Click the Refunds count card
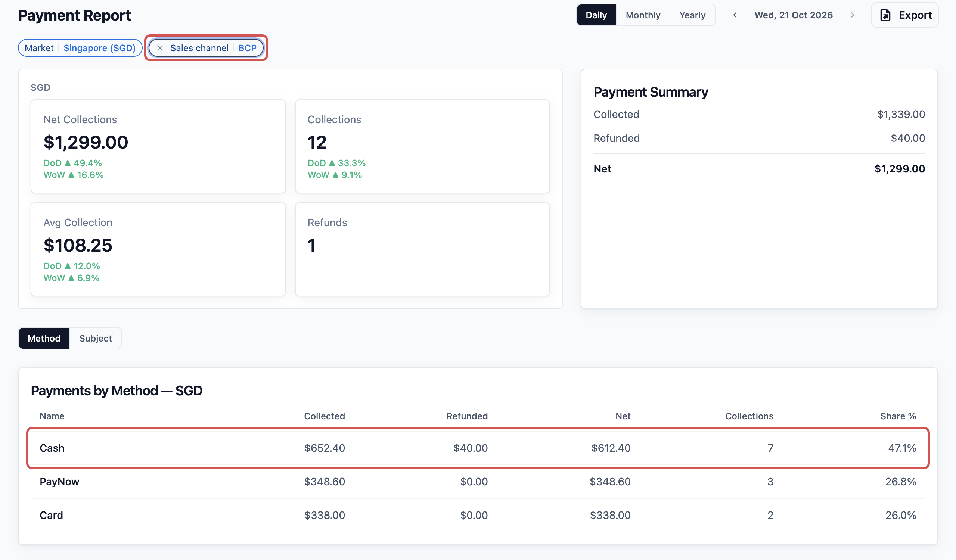 422,249
